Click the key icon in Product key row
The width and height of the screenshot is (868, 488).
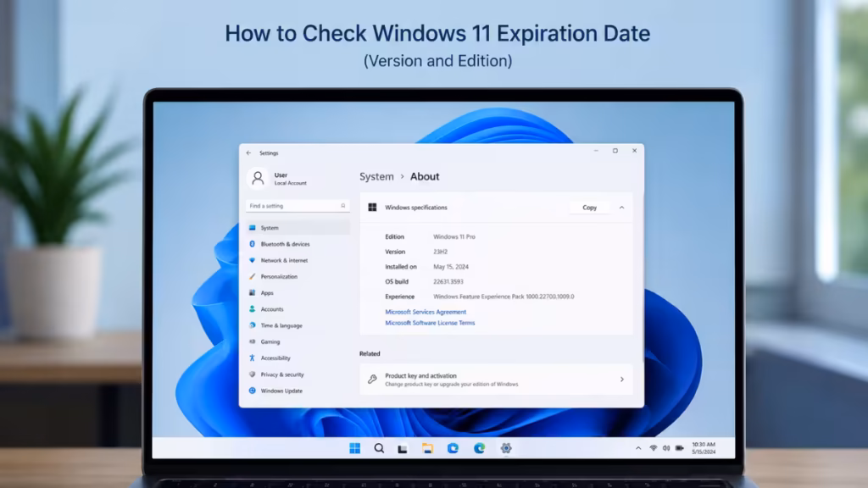[x=373, y=380]
